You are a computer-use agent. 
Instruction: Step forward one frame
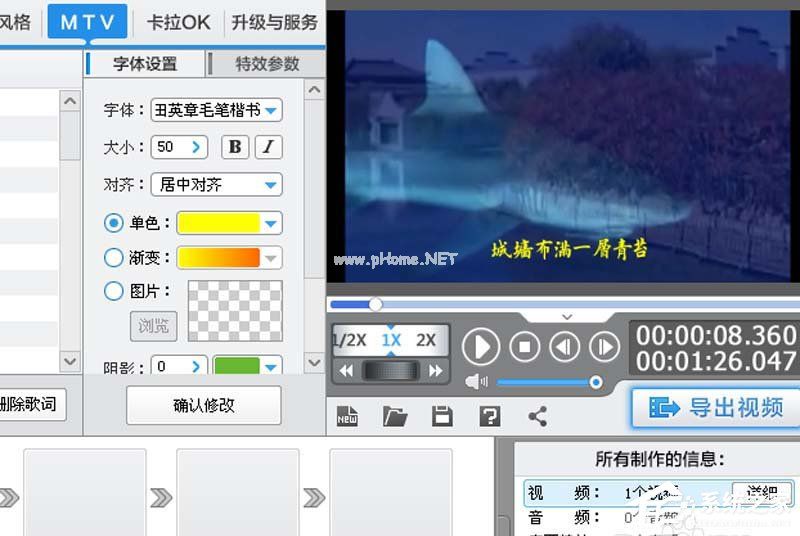tap(605, 347)
